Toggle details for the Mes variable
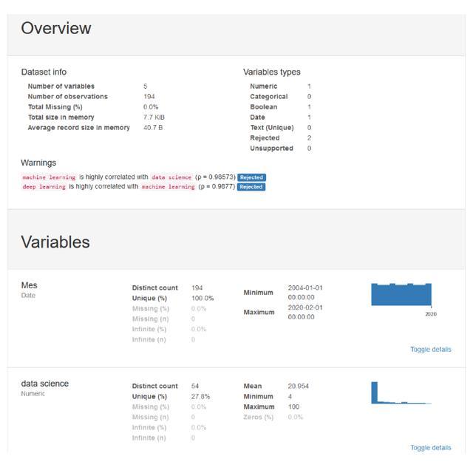 click(x=430, y=350)
